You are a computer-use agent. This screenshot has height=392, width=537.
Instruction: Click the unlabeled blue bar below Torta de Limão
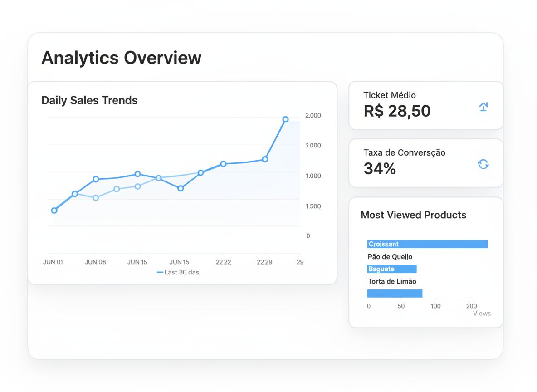(x=395, y=293)
